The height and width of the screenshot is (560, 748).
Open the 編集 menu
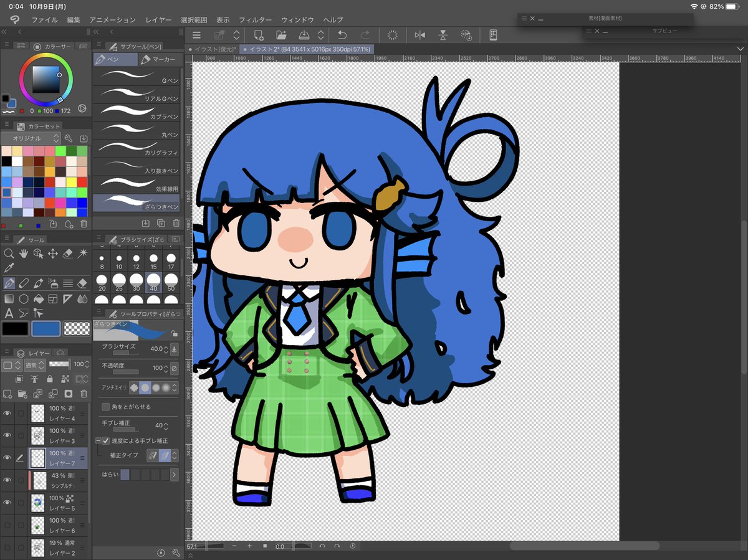point(74,20)
